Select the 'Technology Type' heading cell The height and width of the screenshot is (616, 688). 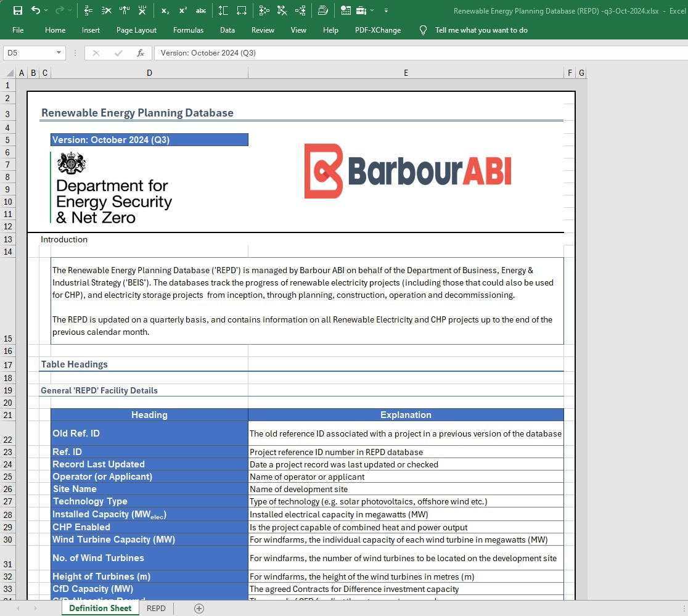coord(149,501)
